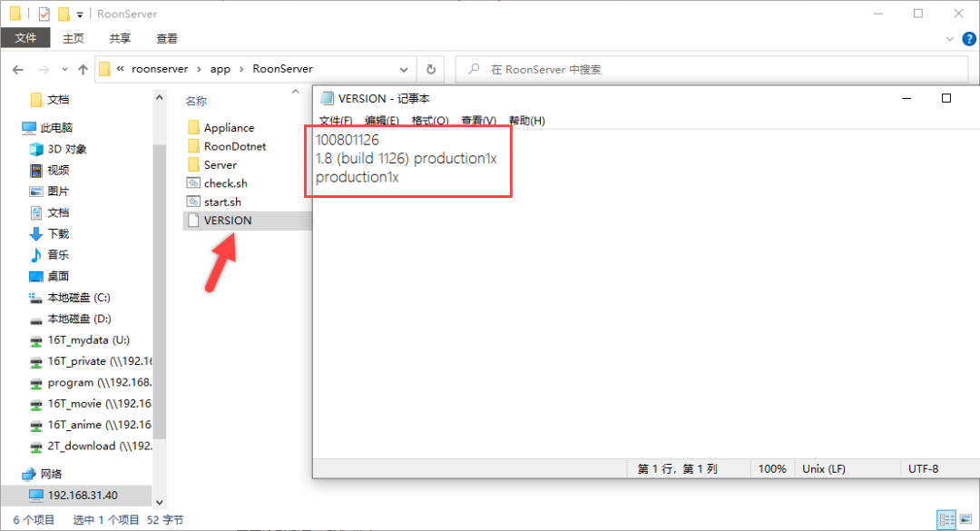The width and height of the screenshot is (980, 531).
Task: Open the Explorer help icon
Action: [x=969, y=39]
